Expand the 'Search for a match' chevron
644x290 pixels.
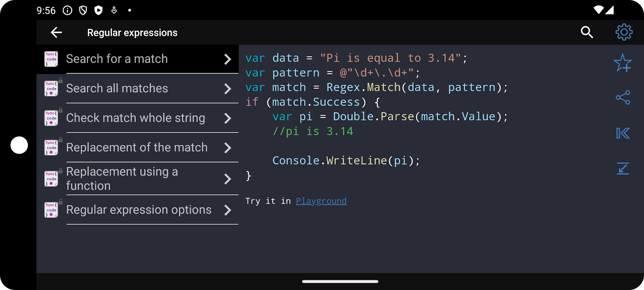click(227, 59)
